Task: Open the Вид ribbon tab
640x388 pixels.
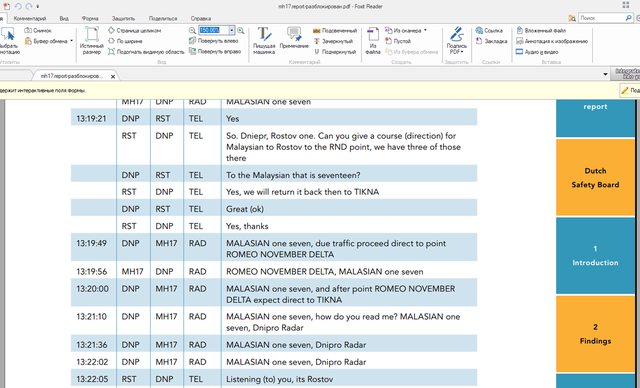Action: click(64, 18)
